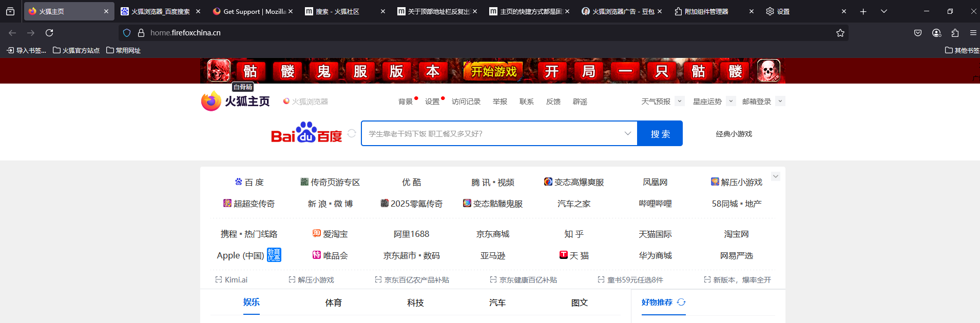
Task: Open the 天猫 site shortcut
Action: [x=574, y=255]
